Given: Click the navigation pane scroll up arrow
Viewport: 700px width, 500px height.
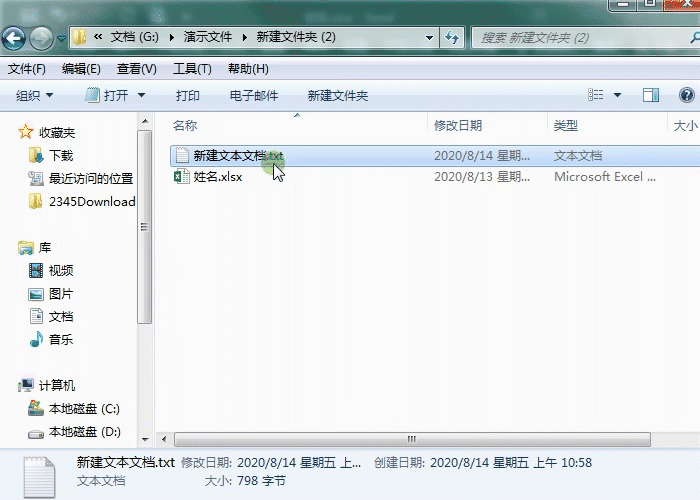Looking at the screenshot, I should tap(145, 121).
